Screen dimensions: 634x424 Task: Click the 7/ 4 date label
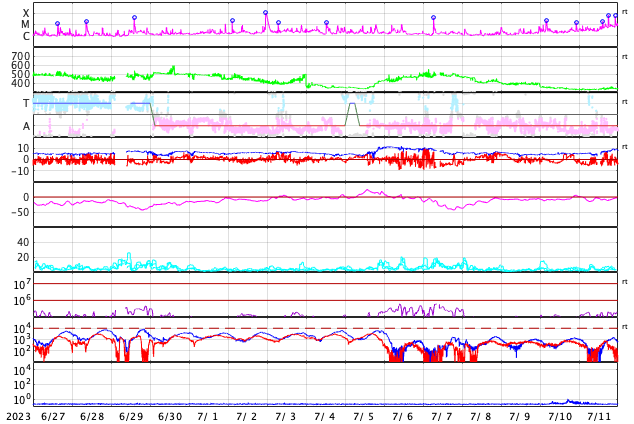325,417
